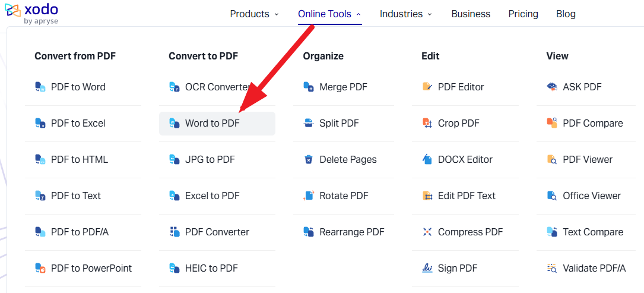Viewport: 644px width, 293px height.
Task: Open the Pricing page
Action: [x=524, y=14]
